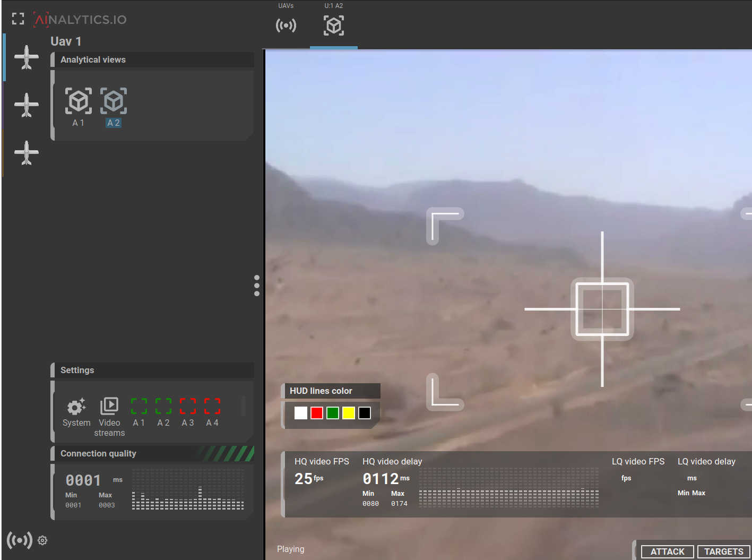Open System settings gear icon

point(76,407)
